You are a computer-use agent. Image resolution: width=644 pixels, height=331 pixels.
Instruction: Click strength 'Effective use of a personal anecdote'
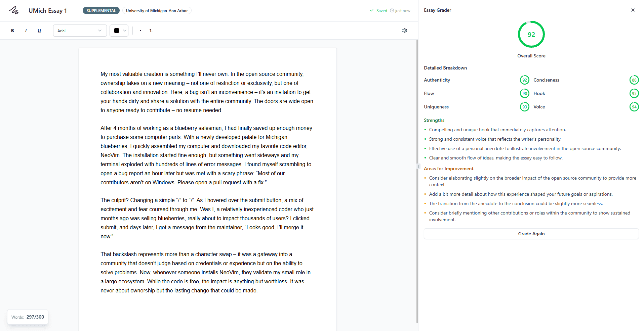click(x=525, y=148)
